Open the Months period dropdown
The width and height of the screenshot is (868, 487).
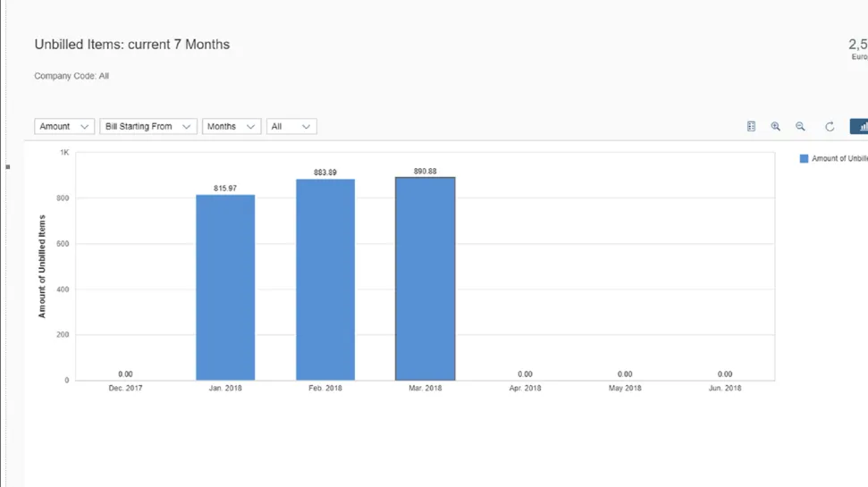(x=232, y=127)
